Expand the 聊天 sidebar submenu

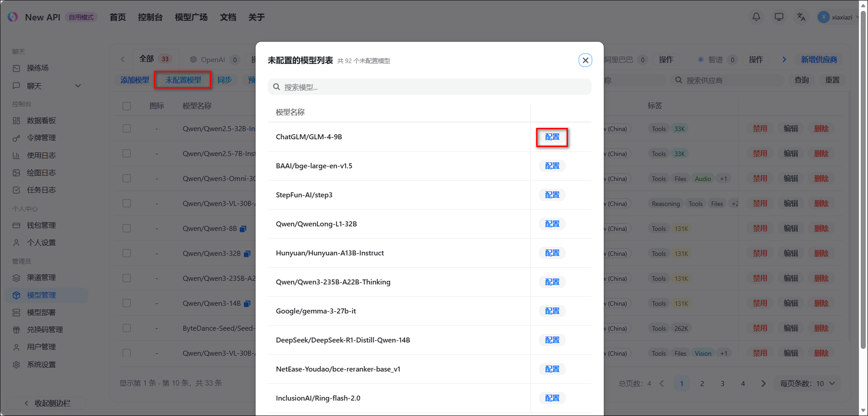[x=78, y=86]
